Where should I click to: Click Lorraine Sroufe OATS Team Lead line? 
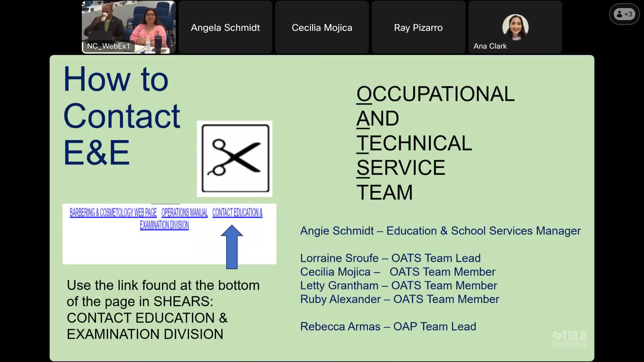tap(390, 258)
